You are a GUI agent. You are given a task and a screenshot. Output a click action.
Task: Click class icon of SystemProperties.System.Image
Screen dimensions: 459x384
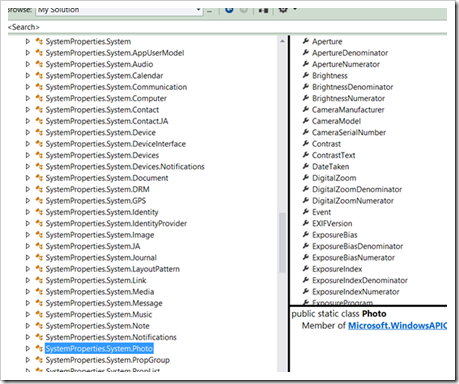click(x=39, y=234)
